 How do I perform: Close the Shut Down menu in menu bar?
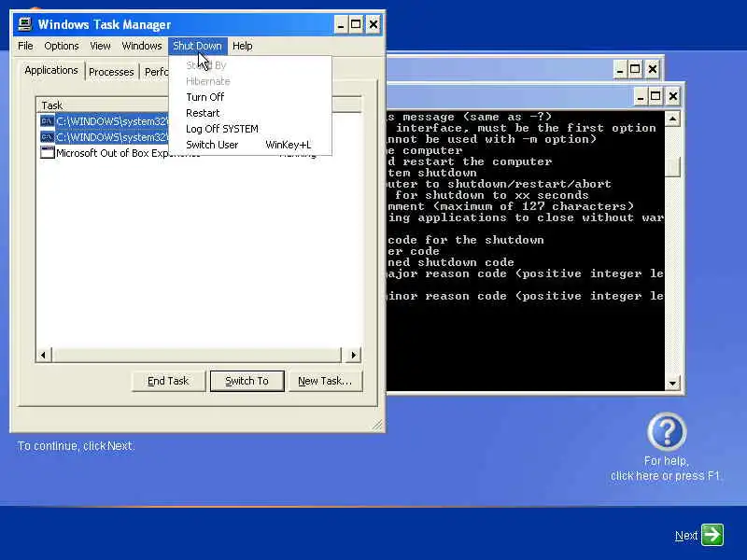[x=197, y=46]
